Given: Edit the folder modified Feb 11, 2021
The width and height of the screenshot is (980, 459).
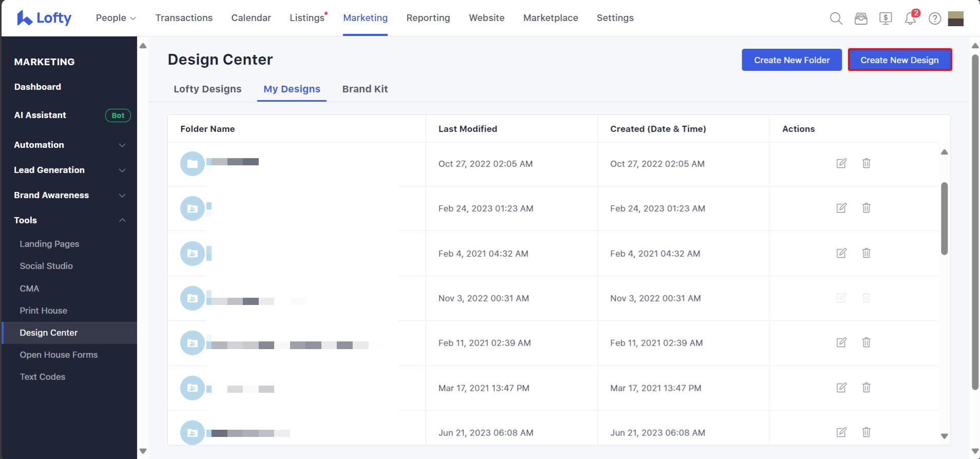Looking at the screenshot, I should click(841, 342).
